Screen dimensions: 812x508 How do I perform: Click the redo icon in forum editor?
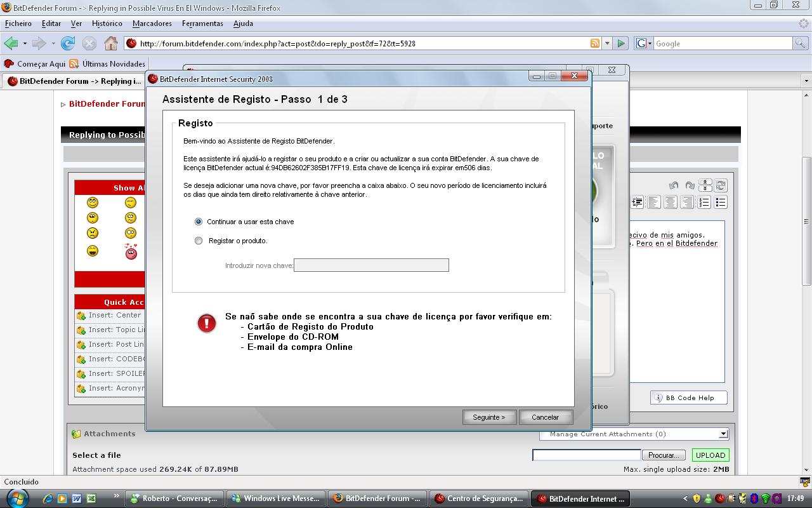tap(690, 185)
